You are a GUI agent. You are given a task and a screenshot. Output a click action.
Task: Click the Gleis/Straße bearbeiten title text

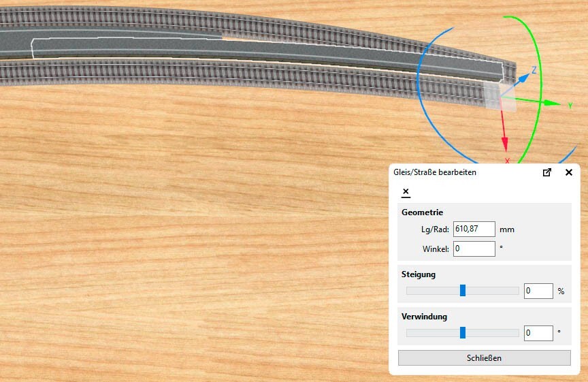tap(435, 172)
